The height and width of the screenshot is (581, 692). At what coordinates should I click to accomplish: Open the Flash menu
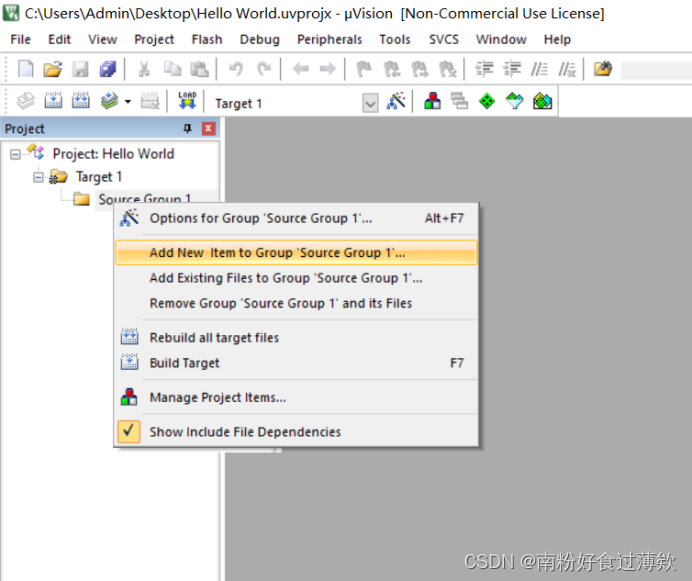coord(207,39)
